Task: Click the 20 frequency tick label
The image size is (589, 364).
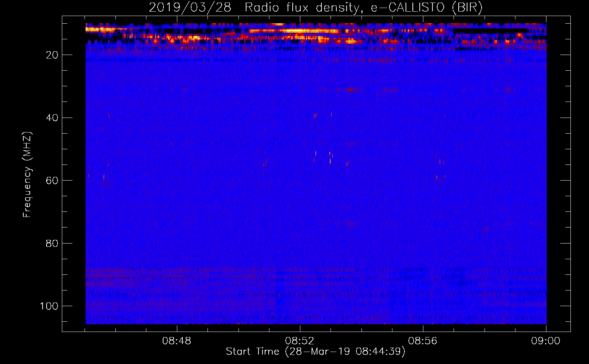Action: 52,55
